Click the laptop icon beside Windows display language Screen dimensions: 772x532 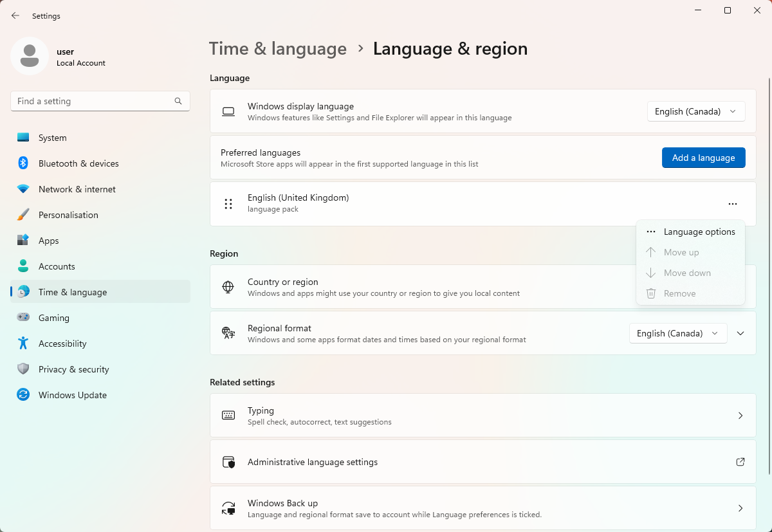coord(228,111)
